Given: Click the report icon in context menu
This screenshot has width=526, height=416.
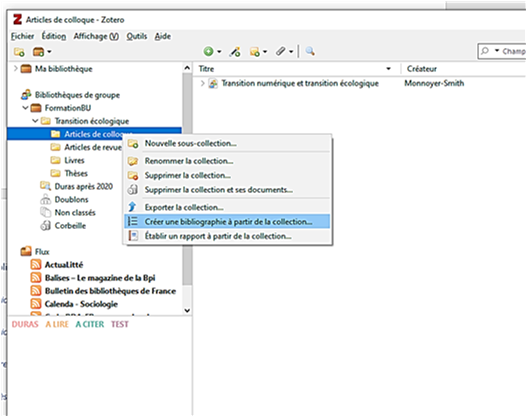Looking at the screenshot, I should [x=133, y=236].
